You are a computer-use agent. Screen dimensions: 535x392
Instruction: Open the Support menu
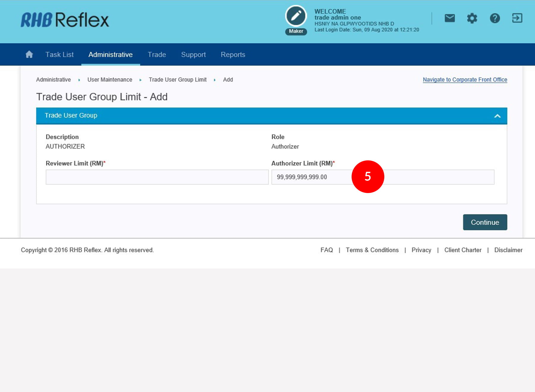[x=193, y=55]
